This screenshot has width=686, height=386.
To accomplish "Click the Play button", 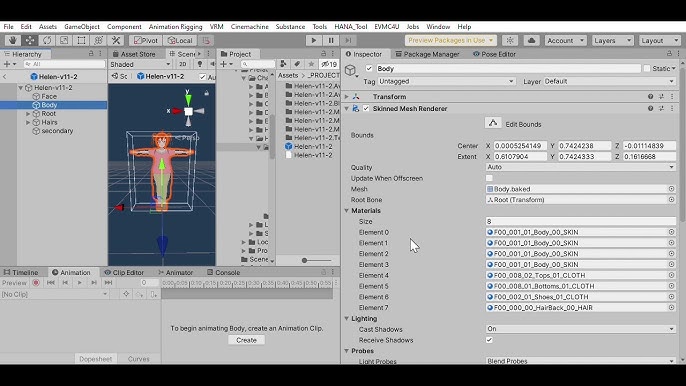I will 313,40.
